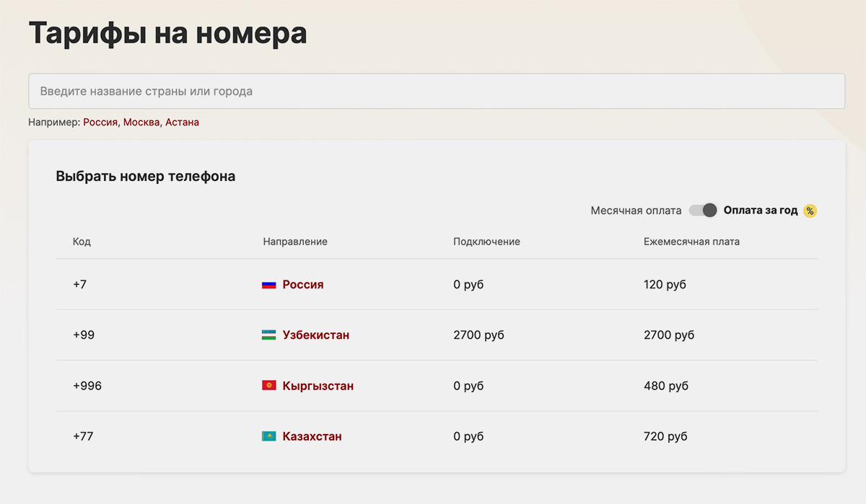This screenshot has height=504, width=866.
Task: Toggle the monthly/yearly payment switch
Action: (x=702, y=211)
